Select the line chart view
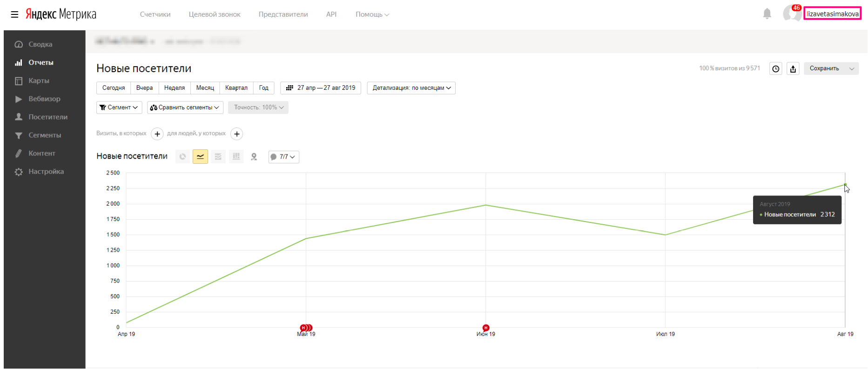Viewport: 868px width, 370px height. tap(200, 157)
